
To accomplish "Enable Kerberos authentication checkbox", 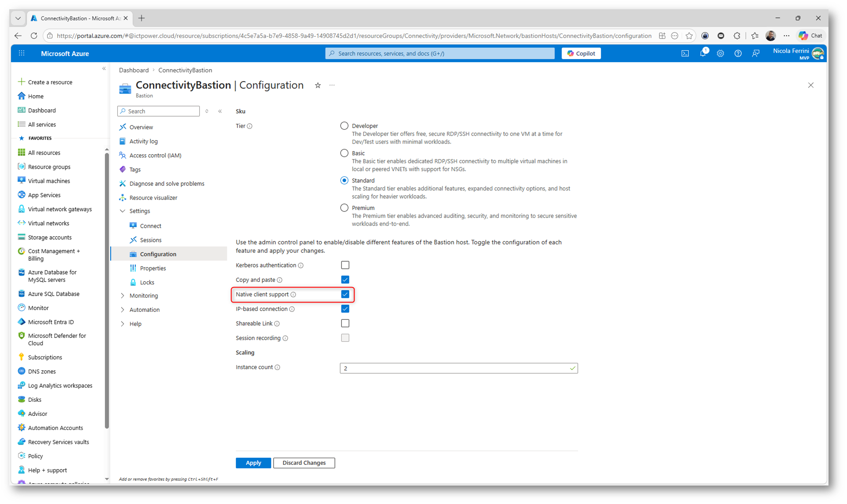I will 345,265.
